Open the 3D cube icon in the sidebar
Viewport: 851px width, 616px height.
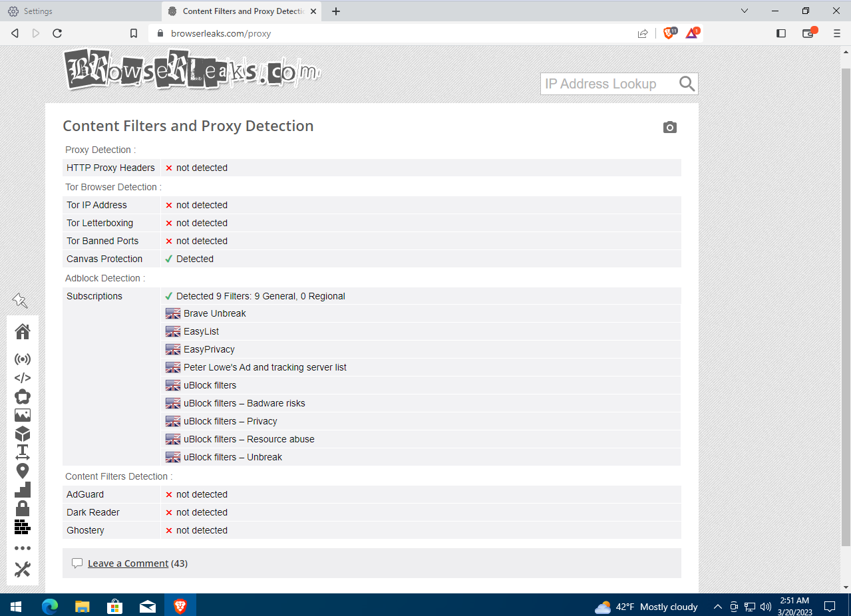point(23,434)
